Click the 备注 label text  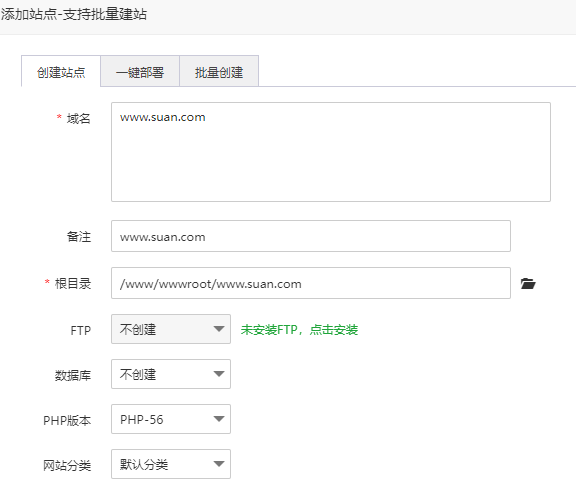pos(79,236)
